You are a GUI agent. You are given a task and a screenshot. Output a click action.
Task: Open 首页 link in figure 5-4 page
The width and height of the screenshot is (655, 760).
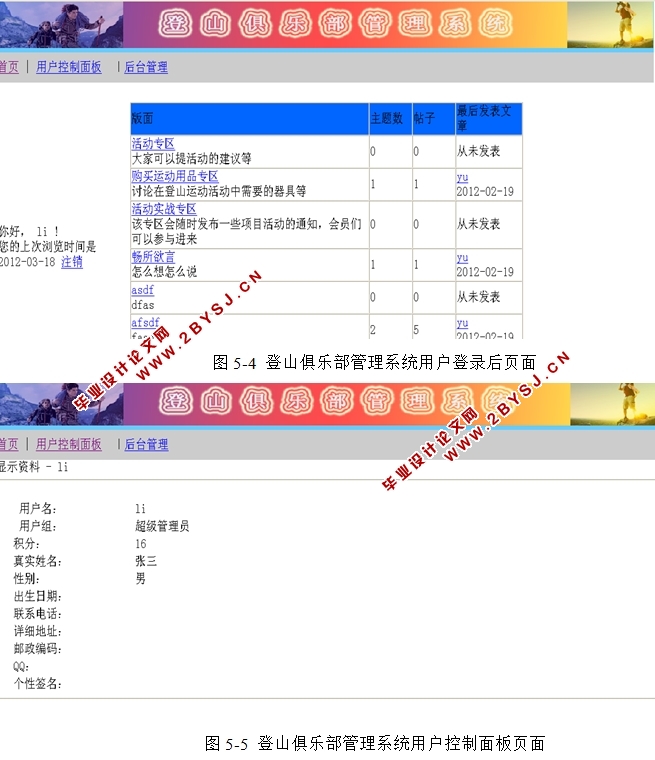(9, 67)
